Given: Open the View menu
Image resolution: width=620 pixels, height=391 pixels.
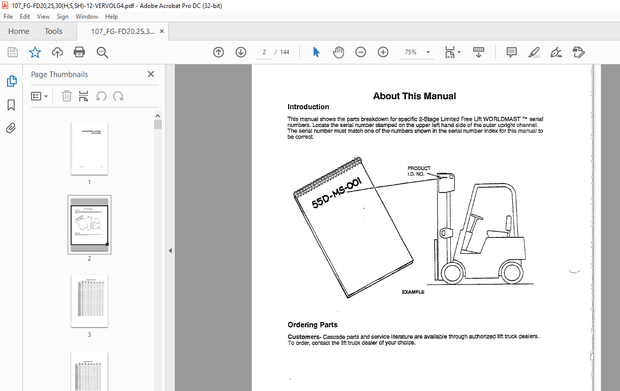Looking at the screenshot, I should pyautogui.click(x=43, y=17).
